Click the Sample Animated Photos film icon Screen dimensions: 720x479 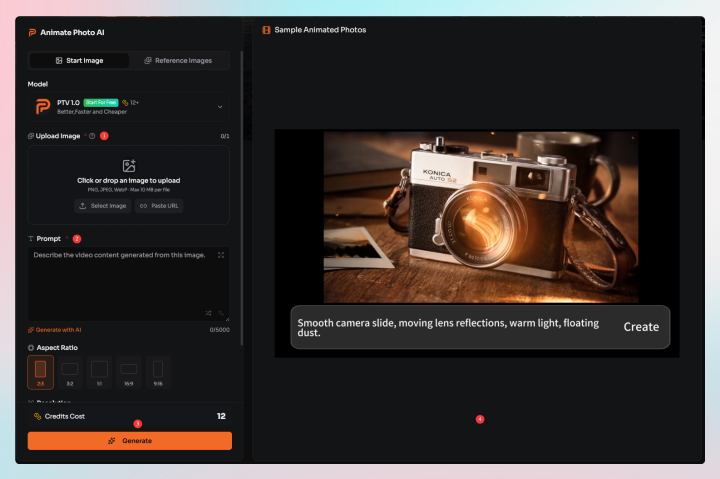click(266, 30)
